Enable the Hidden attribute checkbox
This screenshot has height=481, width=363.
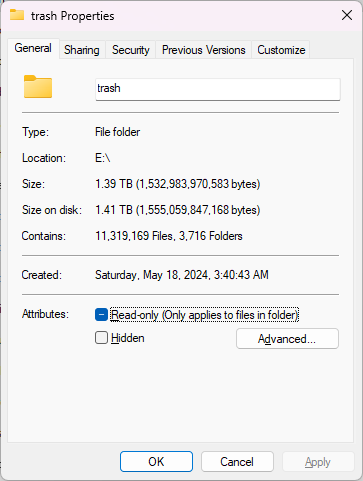point(101,338)
